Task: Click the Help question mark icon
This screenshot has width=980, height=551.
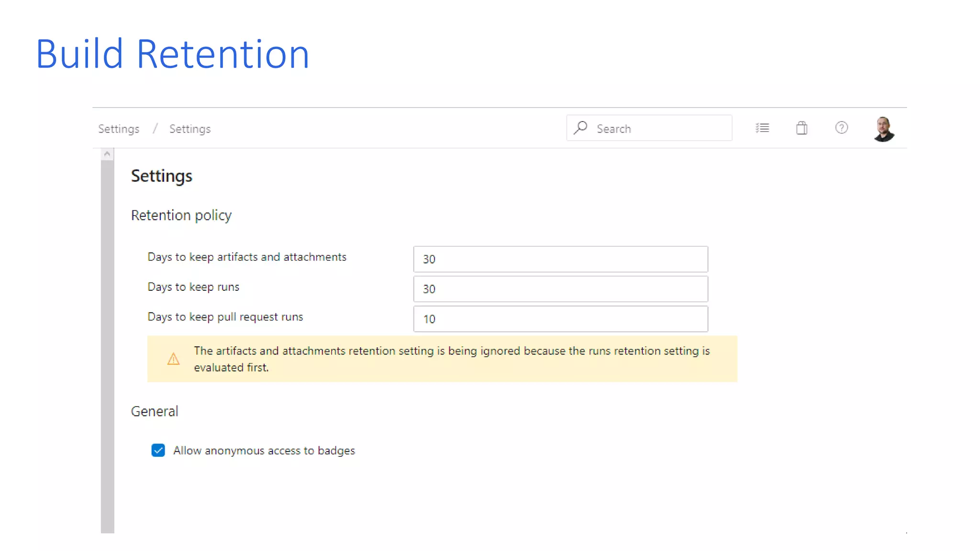Action: click(x=841, y=128)
